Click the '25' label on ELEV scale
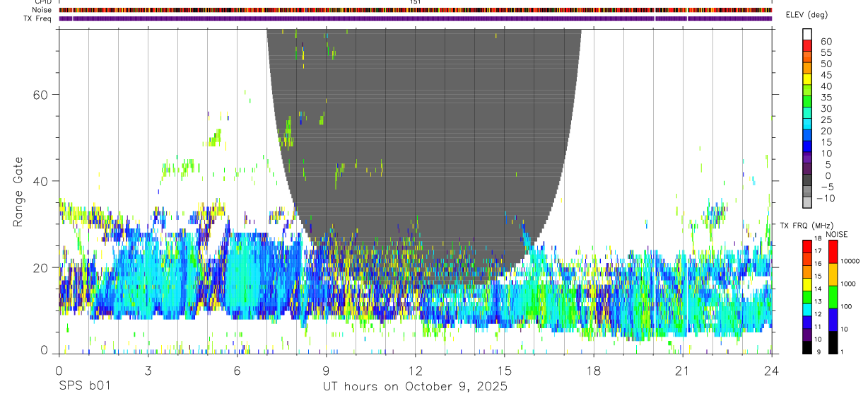 click(825, 120)
